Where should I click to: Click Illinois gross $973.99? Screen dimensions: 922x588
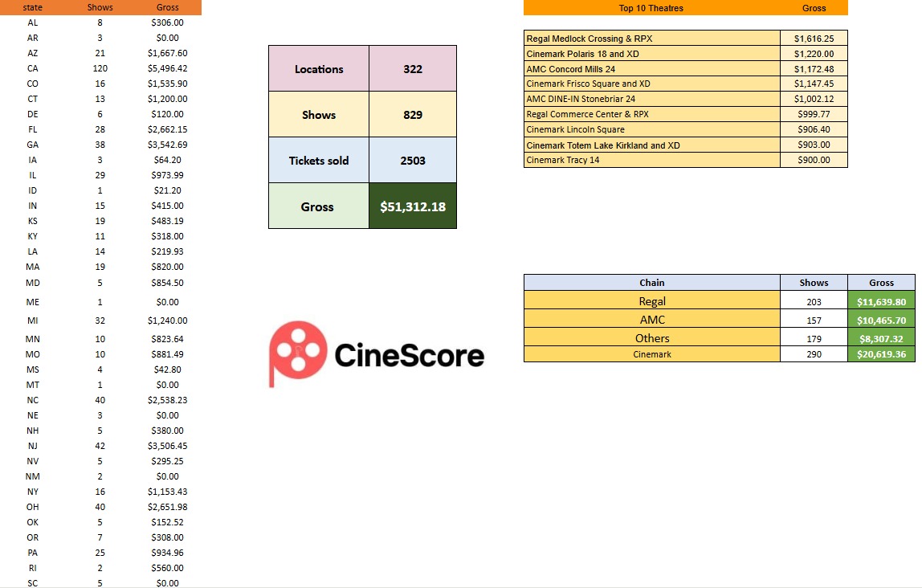click(168, 175)
